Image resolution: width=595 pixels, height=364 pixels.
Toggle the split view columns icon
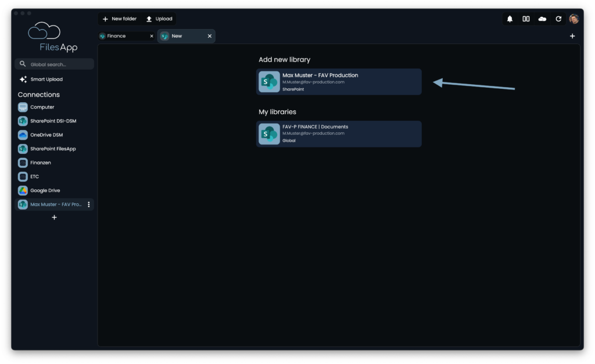coord(526,19)
